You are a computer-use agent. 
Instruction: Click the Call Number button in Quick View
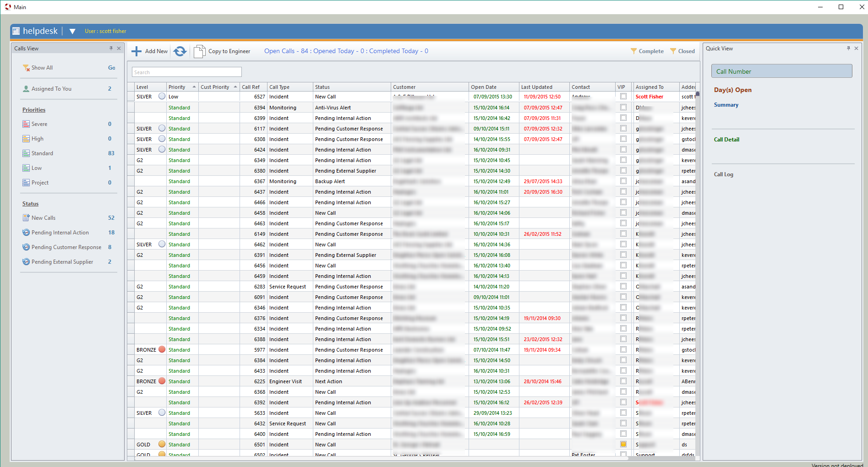tap(781, 71)
